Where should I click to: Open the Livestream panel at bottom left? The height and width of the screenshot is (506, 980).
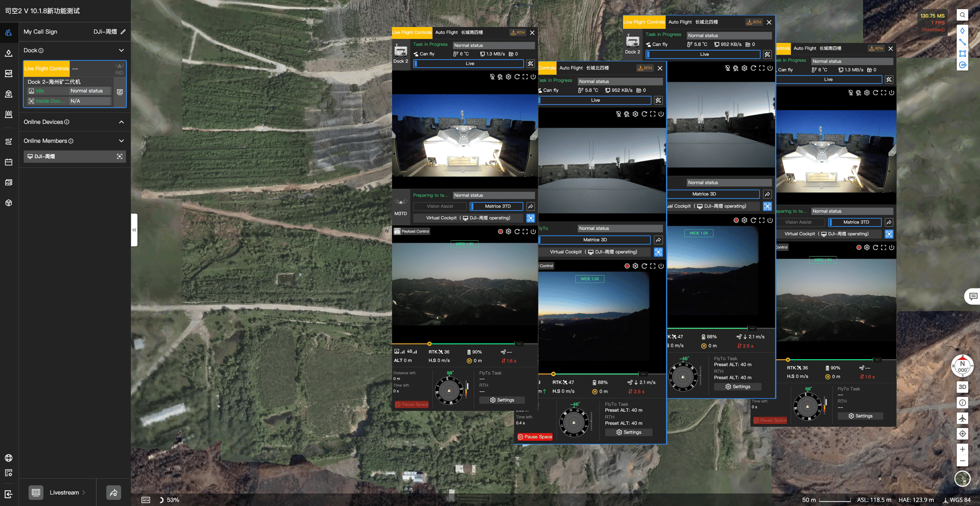click(65, 492)
